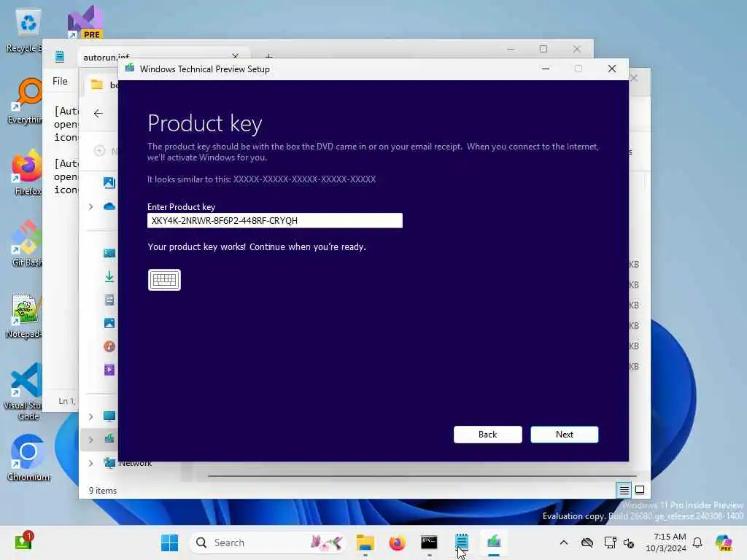The image size is (747, 560).
Task: Select the Chromium desktop shortcut
Action: (28, 458)
